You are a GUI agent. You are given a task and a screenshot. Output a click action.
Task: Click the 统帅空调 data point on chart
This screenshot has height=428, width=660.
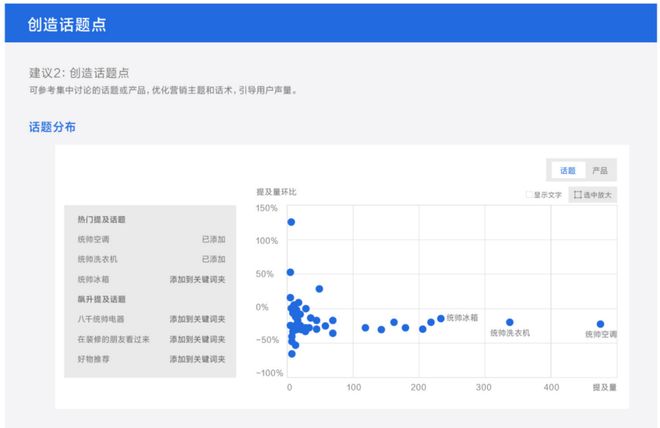[600, 324]
